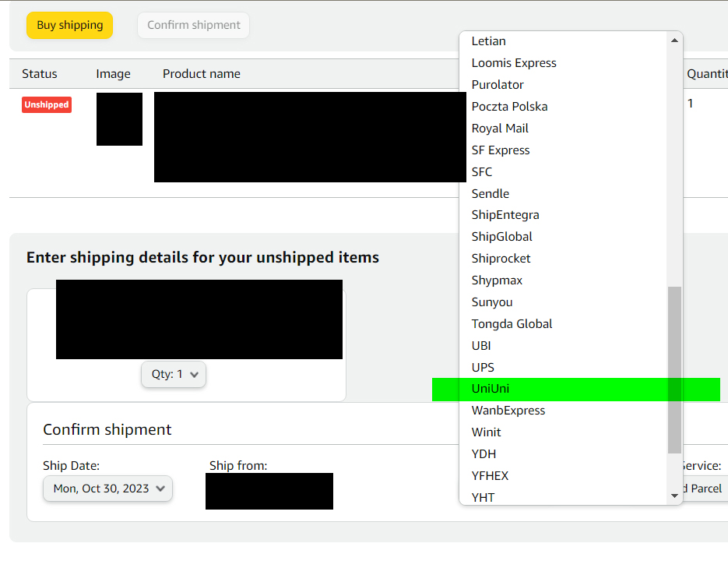The height and width of the screenshot is (568, 728).
Task: Select ShipGlobal from the dropdown
Action: [x=563, y=237]
